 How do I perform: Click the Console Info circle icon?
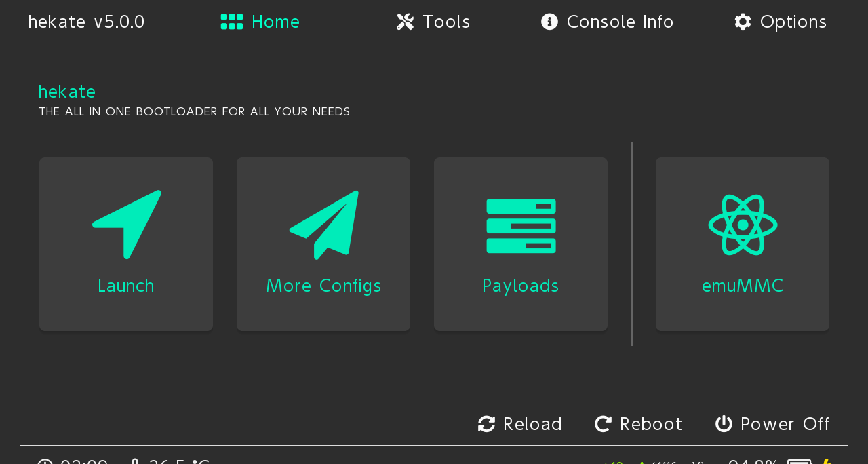click(549, 22)
